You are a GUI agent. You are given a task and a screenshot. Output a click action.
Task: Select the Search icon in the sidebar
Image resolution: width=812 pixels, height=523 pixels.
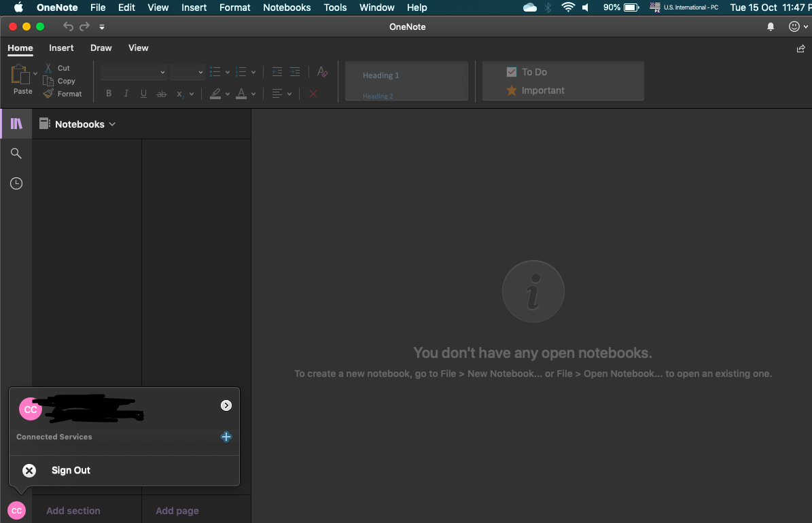(x=16, y=153)
